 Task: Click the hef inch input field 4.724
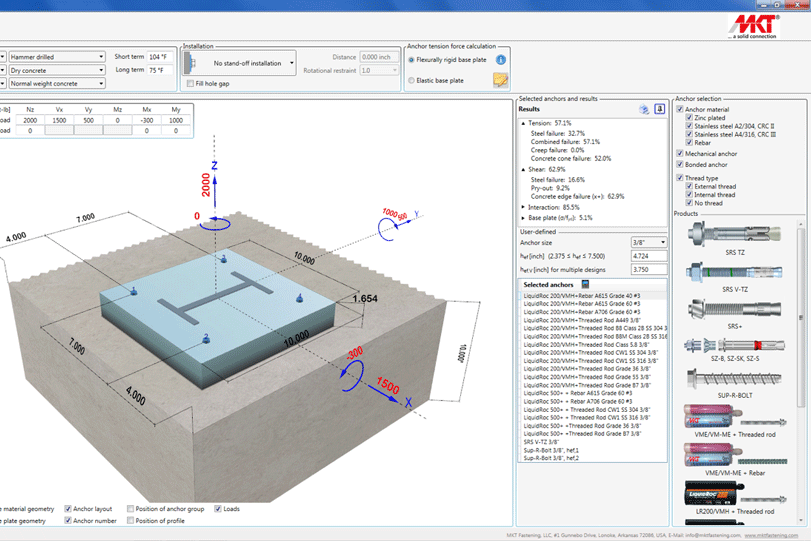pyautogui.click(x=649, y=256)
